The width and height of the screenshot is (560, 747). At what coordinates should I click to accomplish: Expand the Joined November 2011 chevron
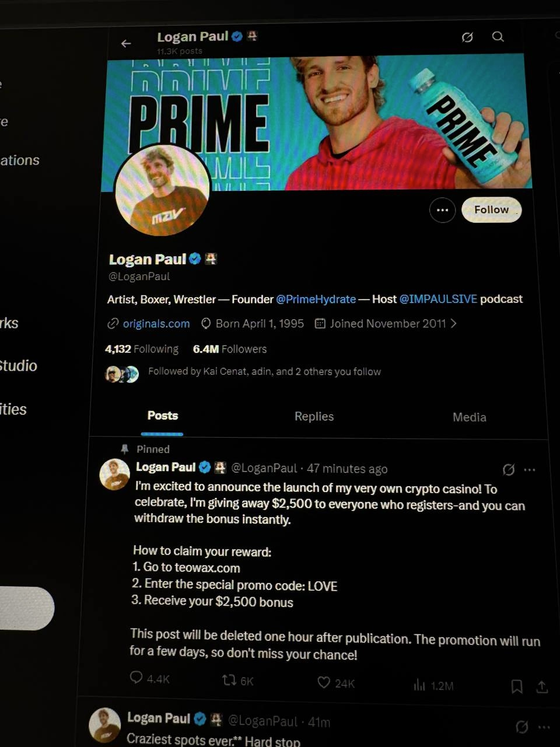click(x=454, y=323)
